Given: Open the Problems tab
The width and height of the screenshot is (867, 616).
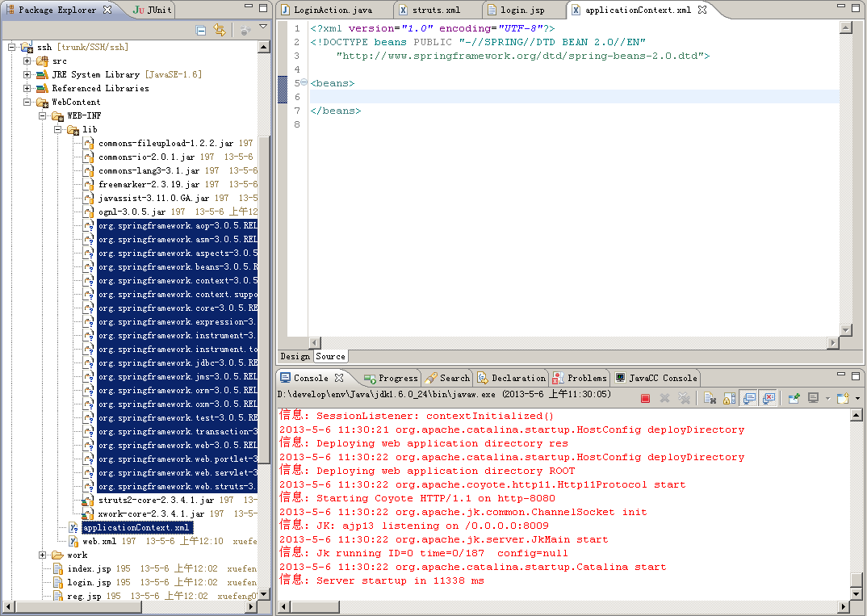Looking at the screenshot, I should pos(580,378).
